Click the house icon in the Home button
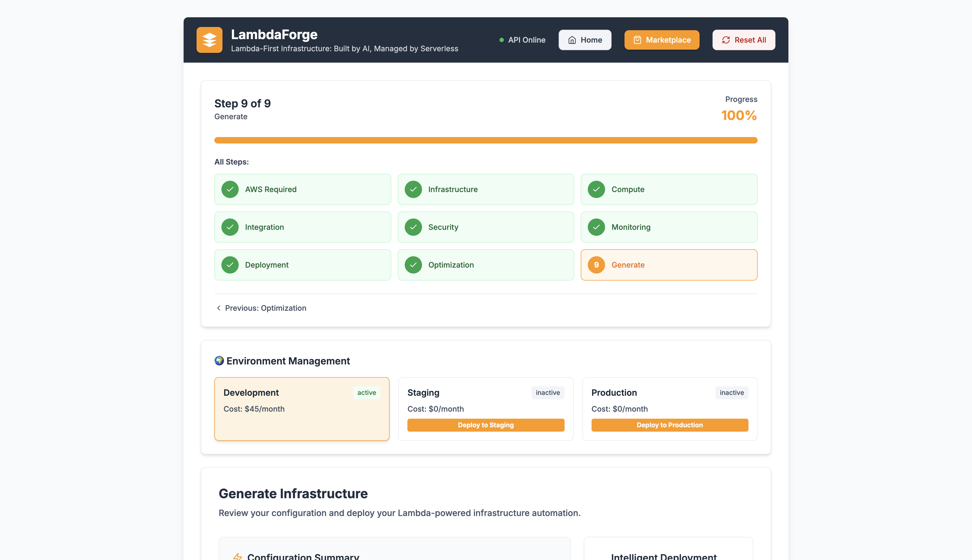Viewport: 972px width, 560px height. (572, 40)
